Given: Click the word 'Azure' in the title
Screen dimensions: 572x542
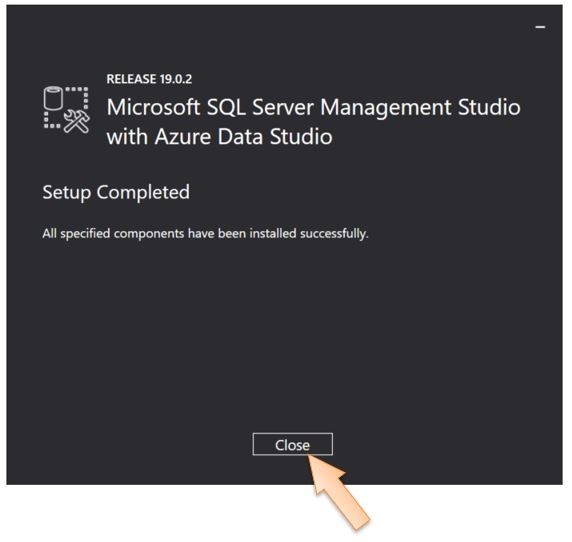Looking at the screenshot, I should click(183, 137).
